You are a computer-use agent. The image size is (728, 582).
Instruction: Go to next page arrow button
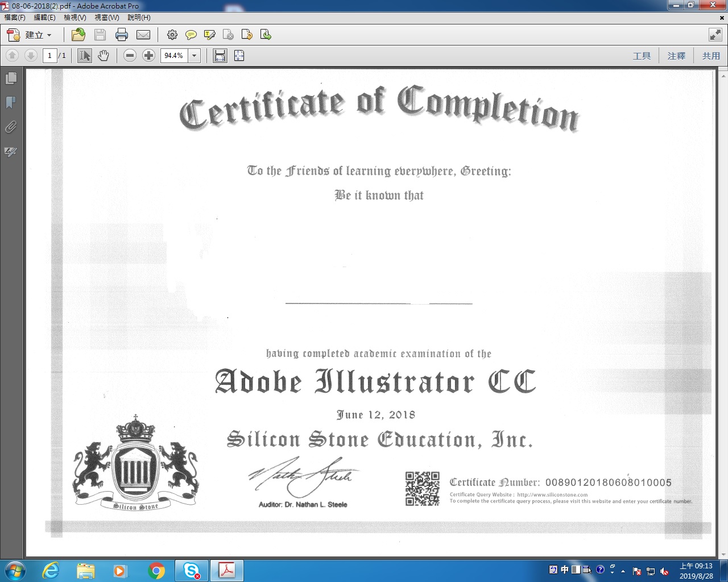click(x=31, y=56)
